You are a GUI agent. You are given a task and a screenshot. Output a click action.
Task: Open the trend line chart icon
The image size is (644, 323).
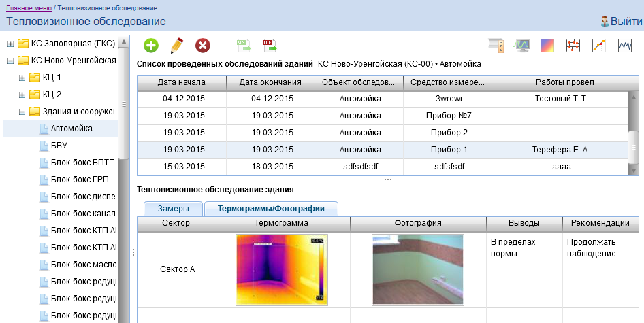point(599,46)
